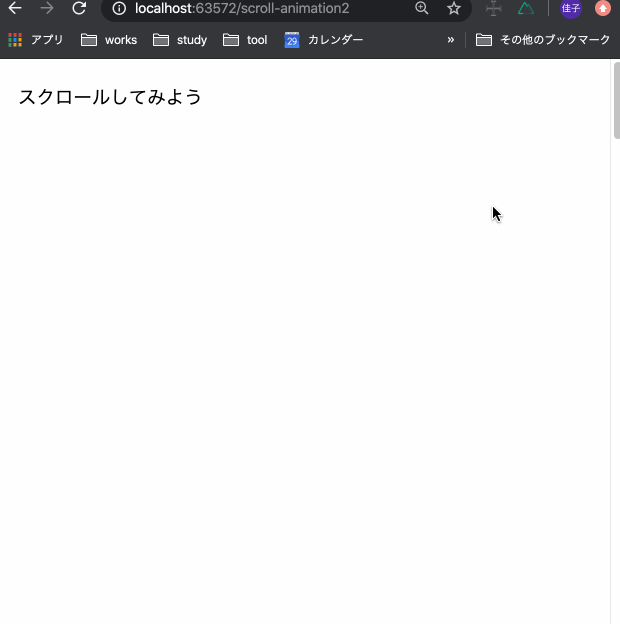
Task: Bookmark this page with the star
Action: pyautogui.click(x=454, y=8)
